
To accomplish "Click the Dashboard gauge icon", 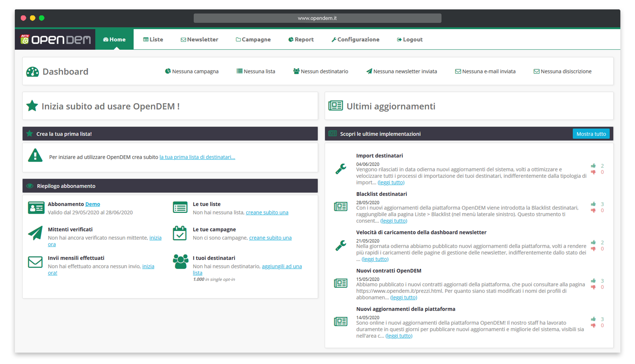I will 33,72.
